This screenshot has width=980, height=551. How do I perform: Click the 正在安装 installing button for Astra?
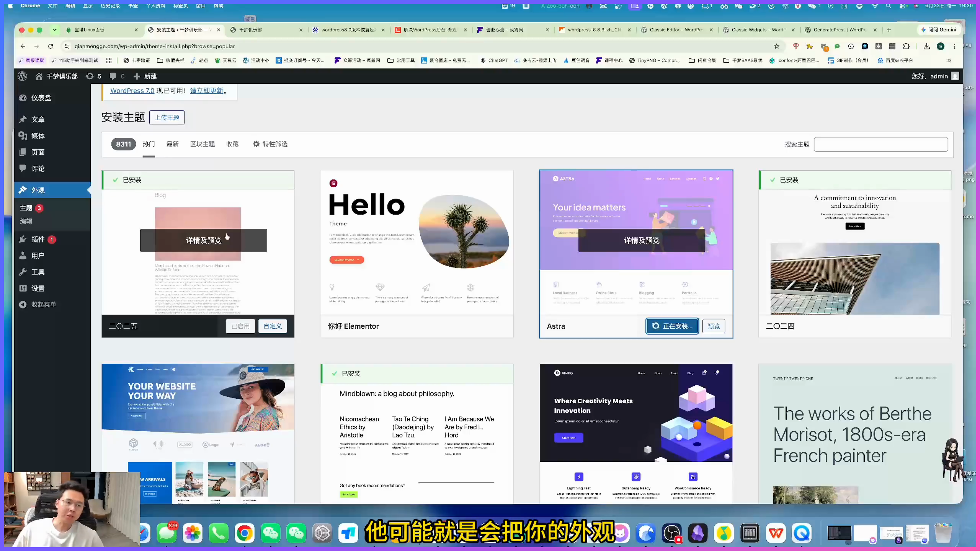672,326
